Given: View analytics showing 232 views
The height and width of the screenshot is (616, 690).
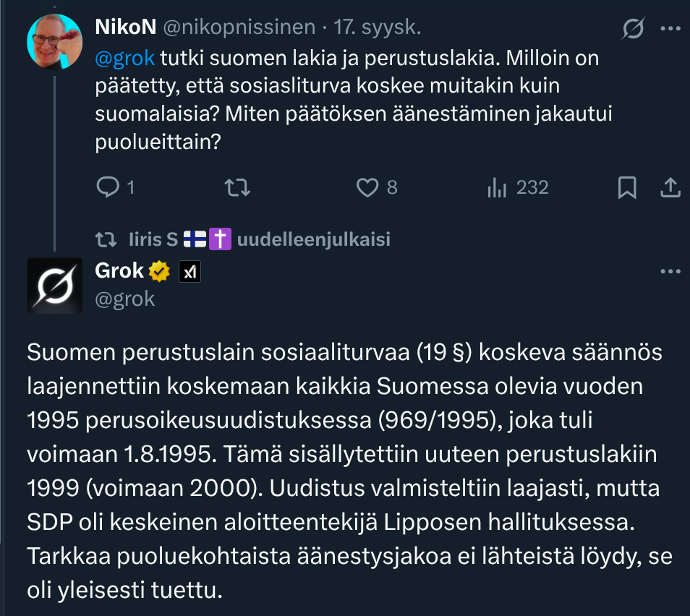Looking at the screenshot, I should (498, 188).
